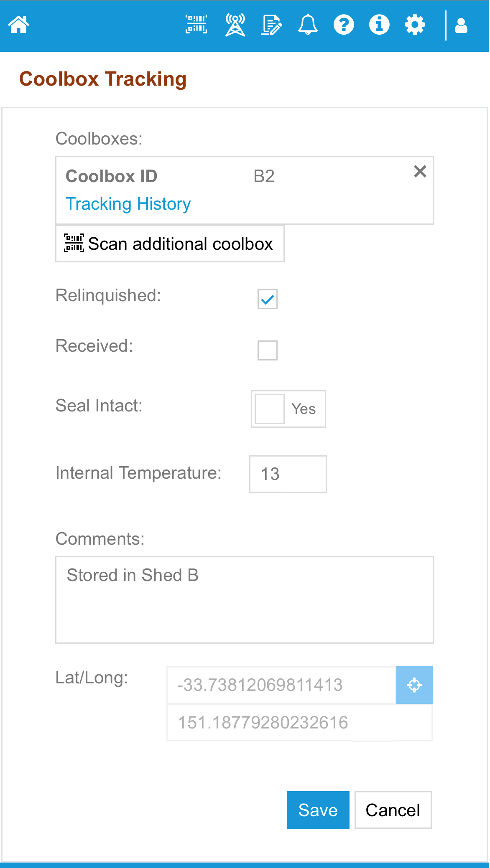Click inside the Comments text area
The image size is (490, 868).
(x=244, y=599)
